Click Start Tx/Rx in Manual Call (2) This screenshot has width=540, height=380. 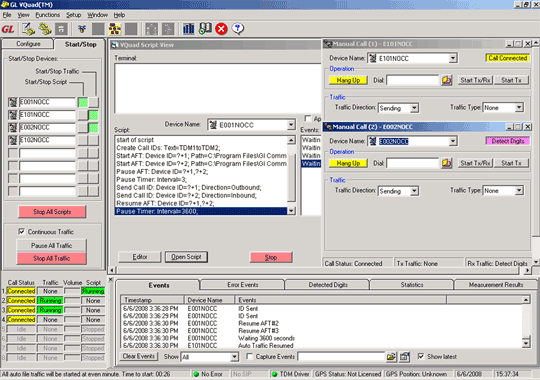click(x=475, y=163)
